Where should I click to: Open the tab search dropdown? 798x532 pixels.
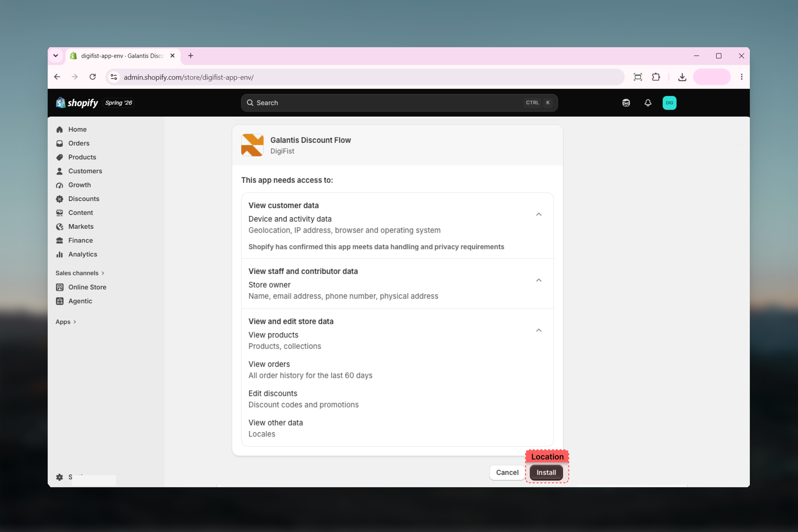(56, 56)
